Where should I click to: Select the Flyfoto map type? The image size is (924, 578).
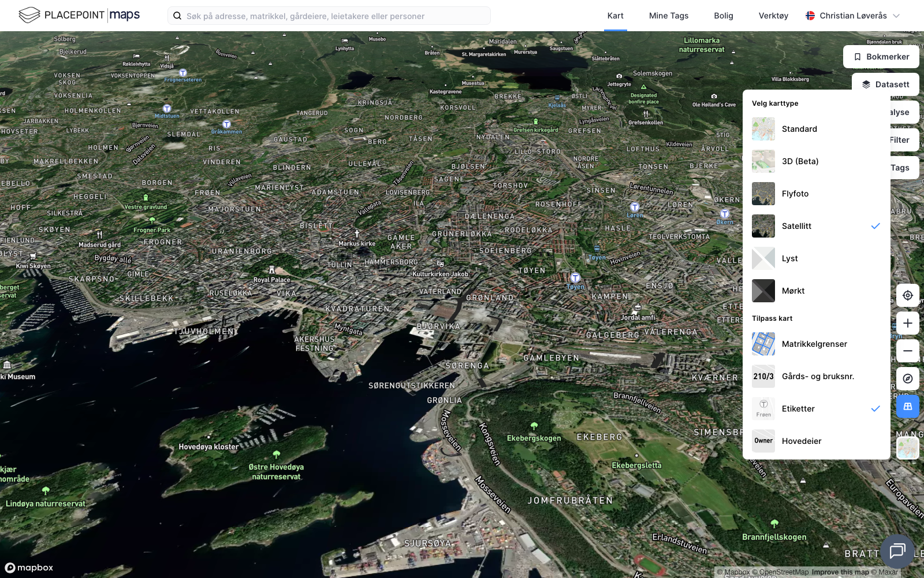(817, 194)
